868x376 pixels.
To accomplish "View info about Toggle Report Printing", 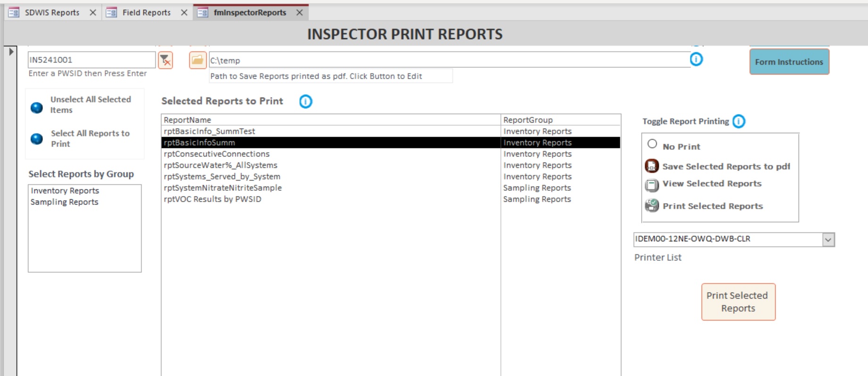I will click(739, 122).
